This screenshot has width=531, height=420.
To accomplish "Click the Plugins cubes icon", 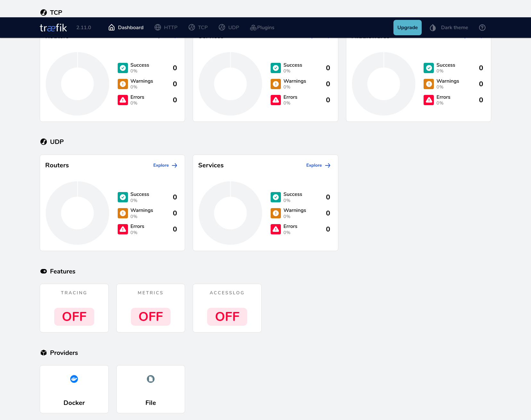I will point(253,28).
